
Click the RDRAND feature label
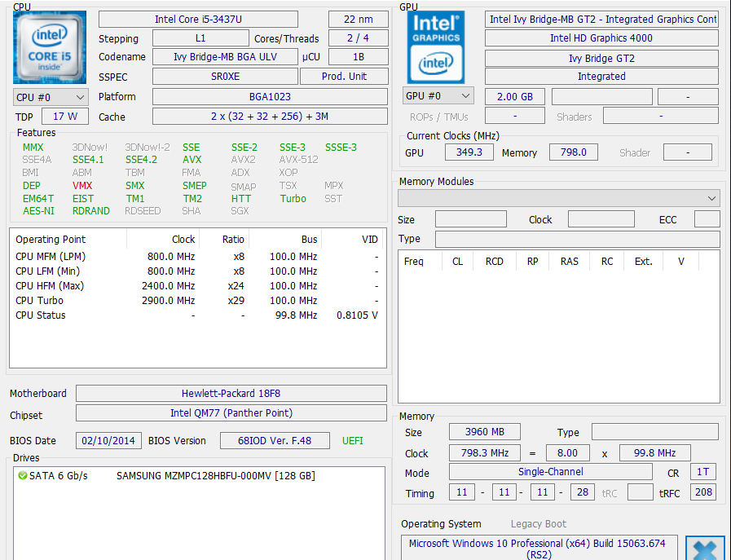coord(91,211)
